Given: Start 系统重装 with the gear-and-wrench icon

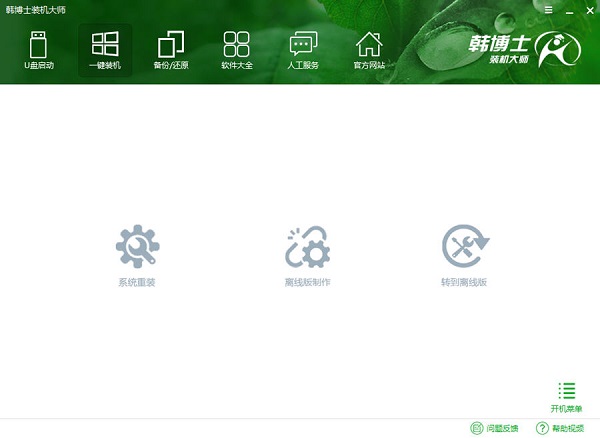Looking at the screenshot, I should tap(138, 246).
